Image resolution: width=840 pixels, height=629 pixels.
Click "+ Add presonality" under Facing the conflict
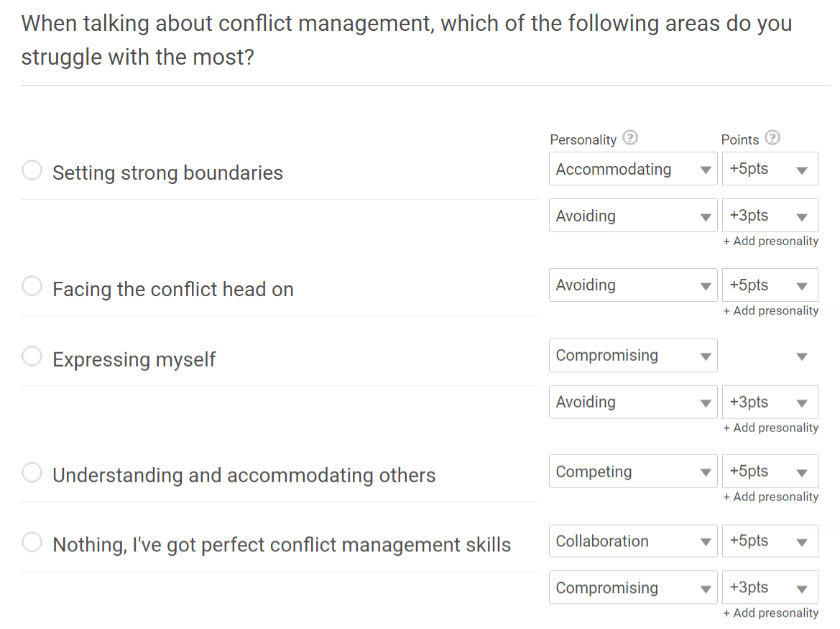pos(770,311)
